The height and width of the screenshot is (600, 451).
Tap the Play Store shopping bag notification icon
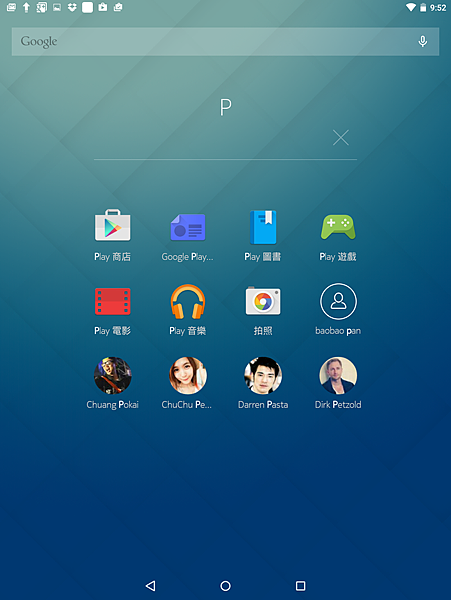pos(103,7)
